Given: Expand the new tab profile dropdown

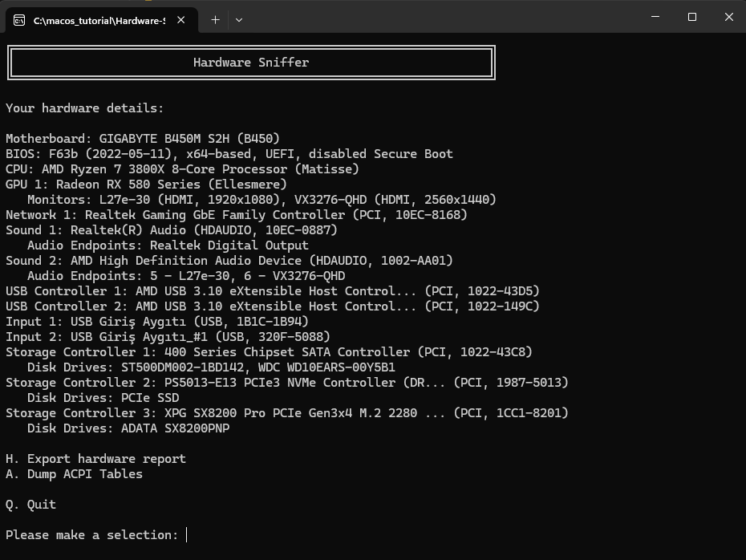Looking at the screenshot, I should 238,20.
